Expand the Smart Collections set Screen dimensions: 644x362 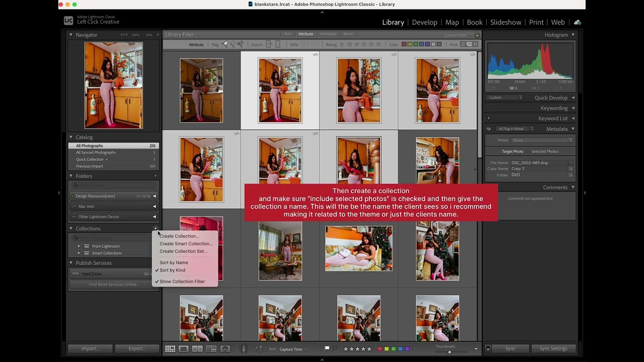pyautogui.click(x=78, y=253)
